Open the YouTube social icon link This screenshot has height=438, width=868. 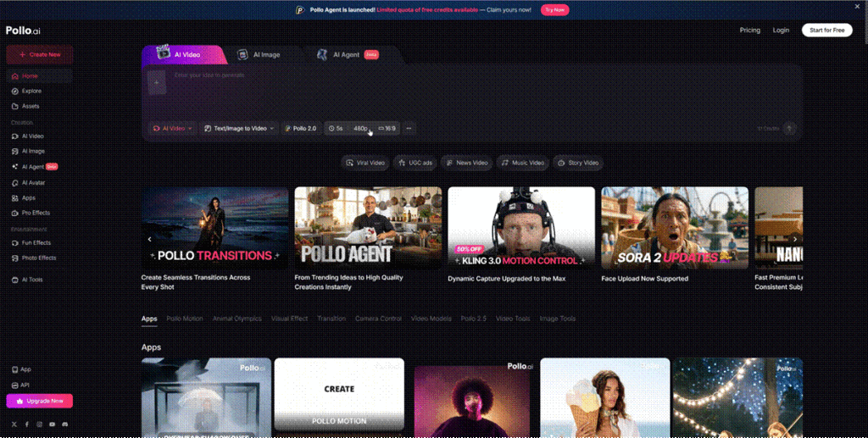click(52, 424)
